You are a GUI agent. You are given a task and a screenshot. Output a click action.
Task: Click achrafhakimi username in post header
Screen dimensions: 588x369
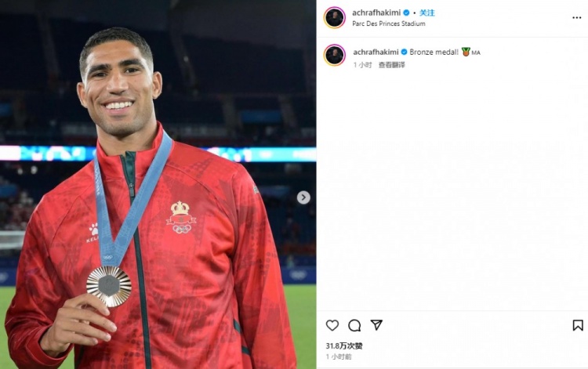pyautogui.click(x=376, y=13)
